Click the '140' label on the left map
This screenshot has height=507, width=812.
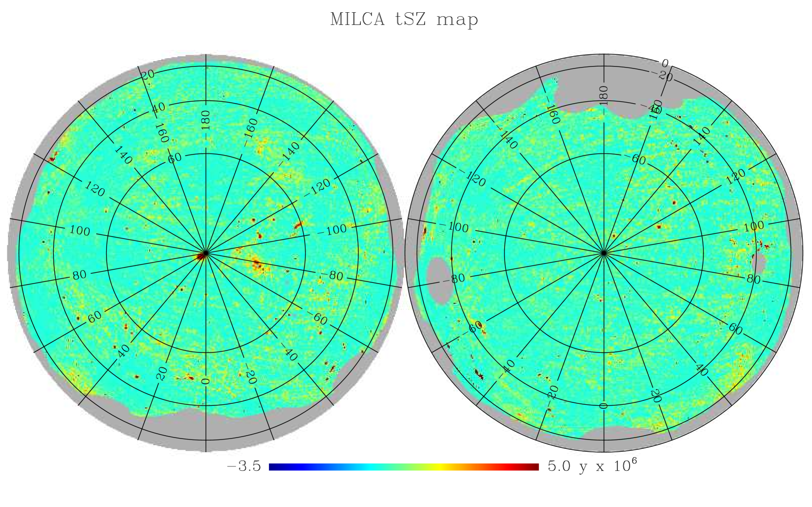[x=123, y=155]
